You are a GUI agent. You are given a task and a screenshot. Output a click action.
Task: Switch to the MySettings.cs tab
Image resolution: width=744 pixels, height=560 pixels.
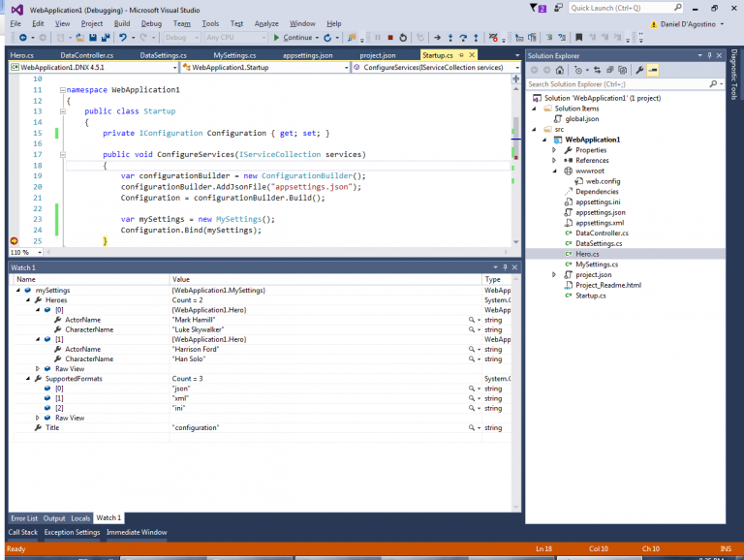click(234, 55)
